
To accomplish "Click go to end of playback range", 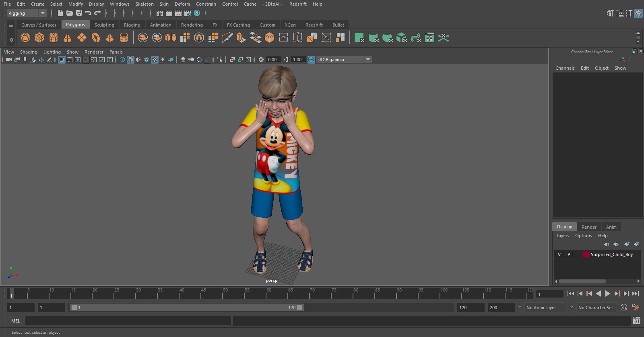I will click(636, 294).
